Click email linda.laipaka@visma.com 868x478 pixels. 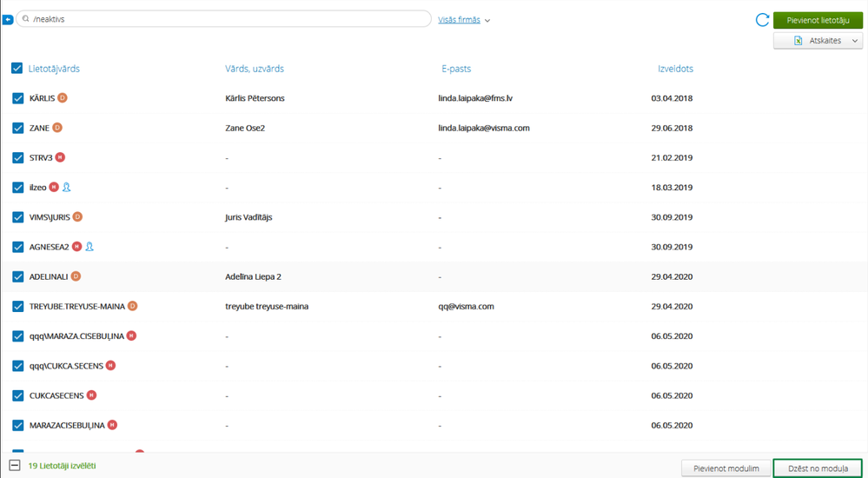tap(484, 128)
